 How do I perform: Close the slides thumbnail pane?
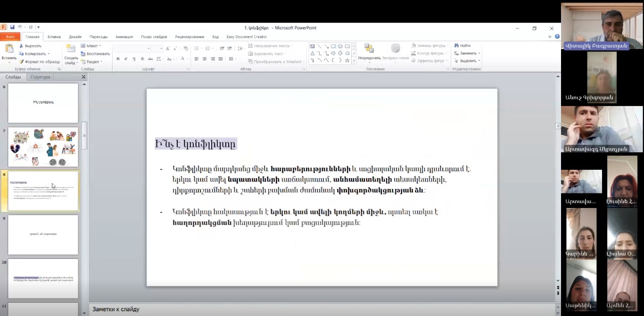coord(83,77)
